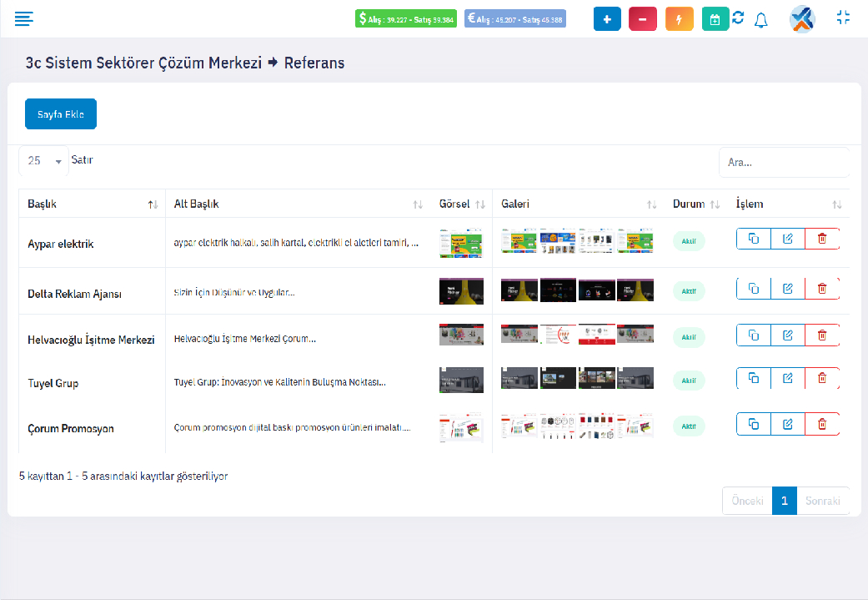Click the Ara search field

[782, 163]
